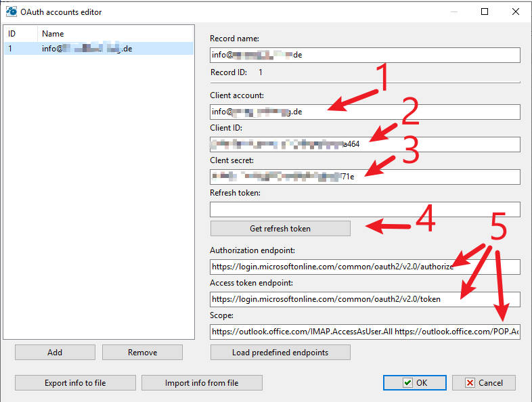Import info from file

[x=202, y=383]
